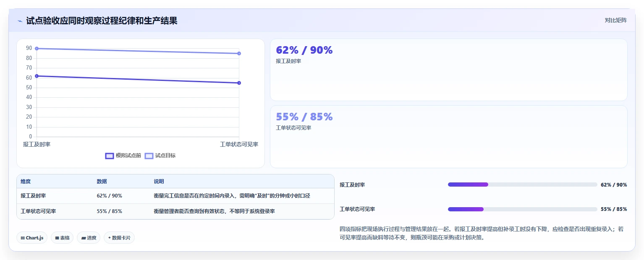This screenshot has width=644, height=260.
Task: Click the 试点目标 point at 报工及时率 (90)
Action: [37, 49]
